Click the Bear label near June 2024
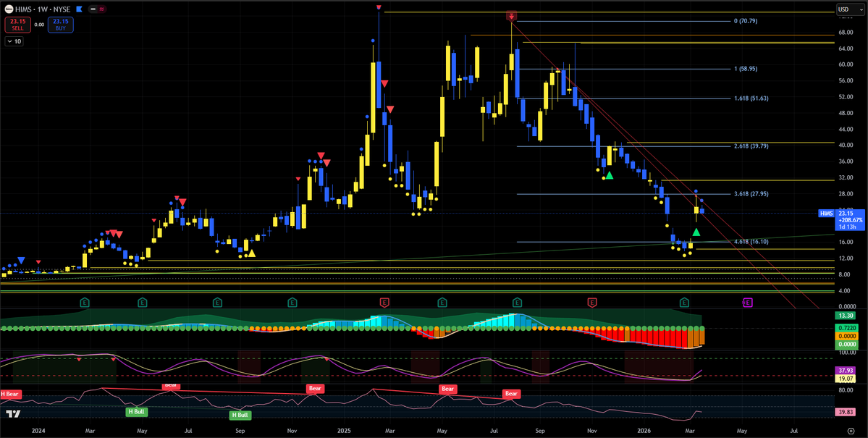The height and width of the screenshot is (438, 868). click(170, 385)
